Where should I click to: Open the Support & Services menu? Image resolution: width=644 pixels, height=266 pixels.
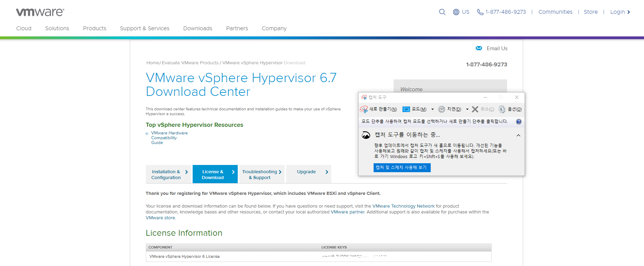(144, 28)
